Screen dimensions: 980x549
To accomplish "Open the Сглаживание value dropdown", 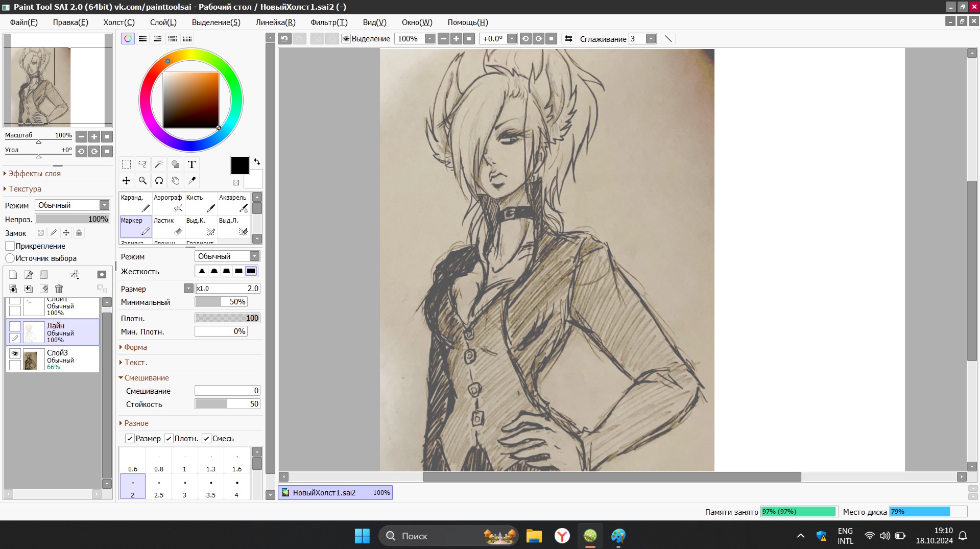I will (x=650, y=39).
